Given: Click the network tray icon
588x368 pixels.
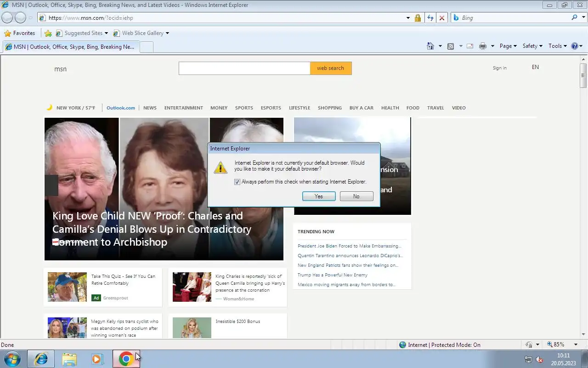Looking at the screenshot, I should pyautogui.click(x=528, y=360).
